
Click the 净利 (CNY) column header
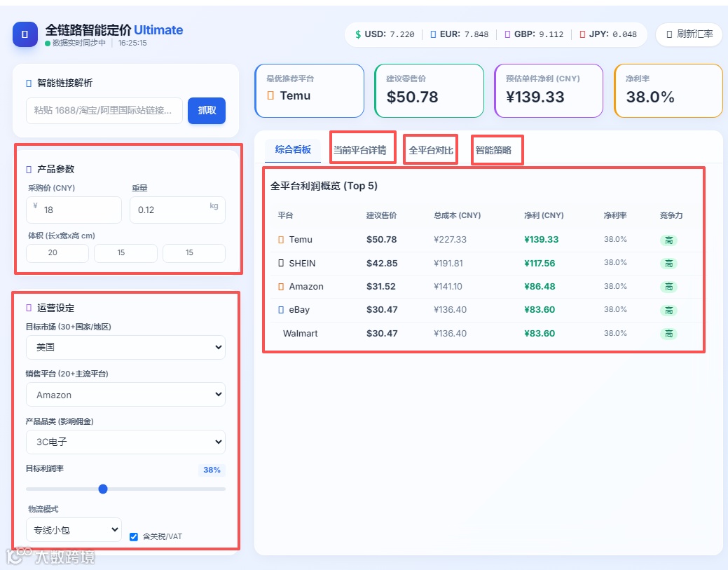tap(544, 215)
